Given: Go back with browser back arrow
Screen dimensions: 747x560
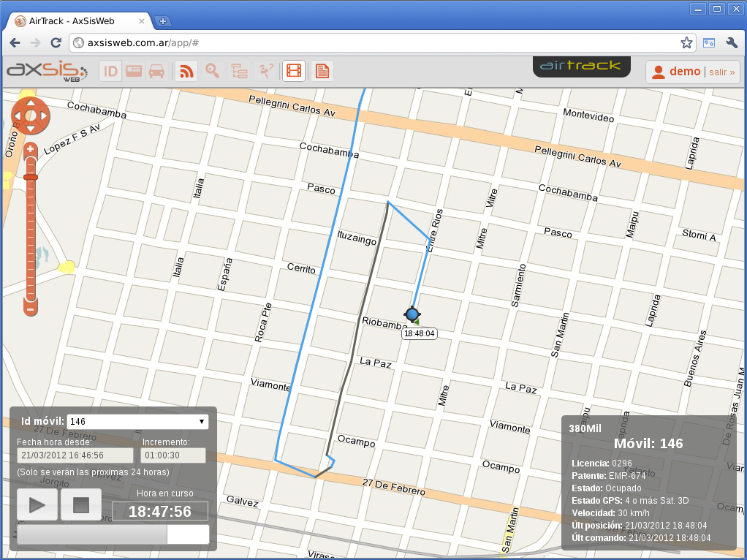Looking at the screenshot, I should (x=15, y=43).
